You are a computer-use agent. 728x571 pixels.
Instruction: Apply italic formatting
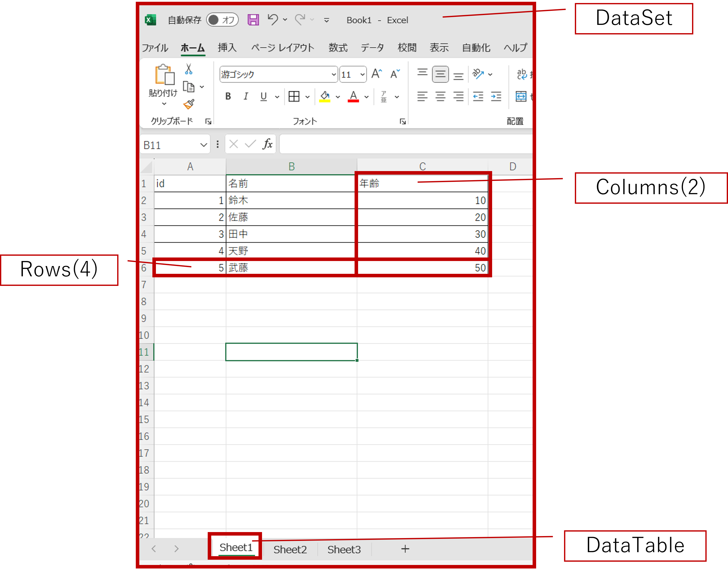(x=246, y=97)
